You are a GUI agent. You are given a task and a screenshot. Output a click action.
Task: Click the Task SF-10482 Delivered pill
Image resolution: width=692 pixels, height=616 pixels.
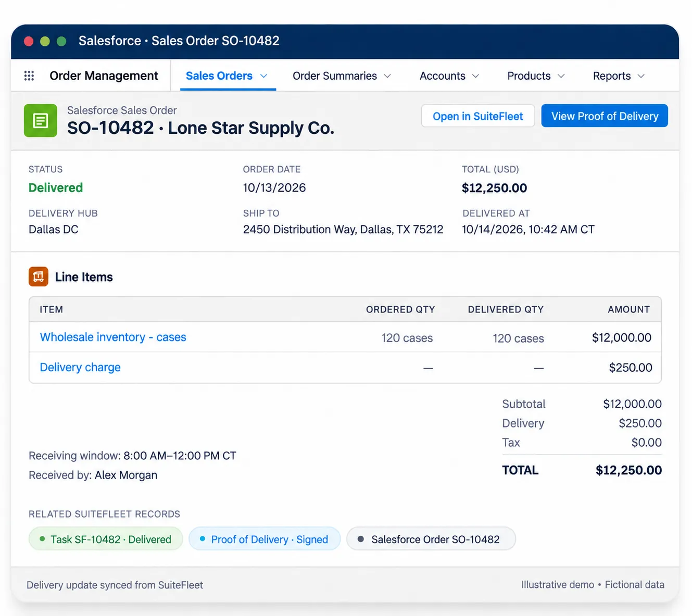coord(106,539)
